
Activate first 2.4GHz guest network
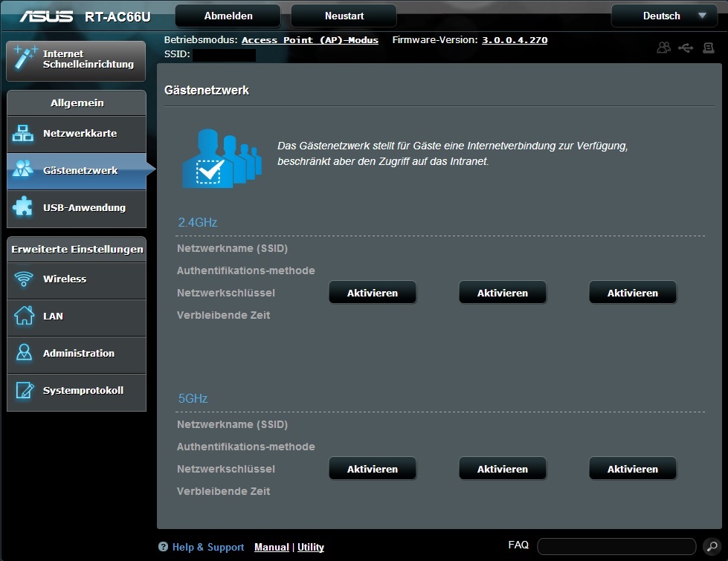coord(373,292)
